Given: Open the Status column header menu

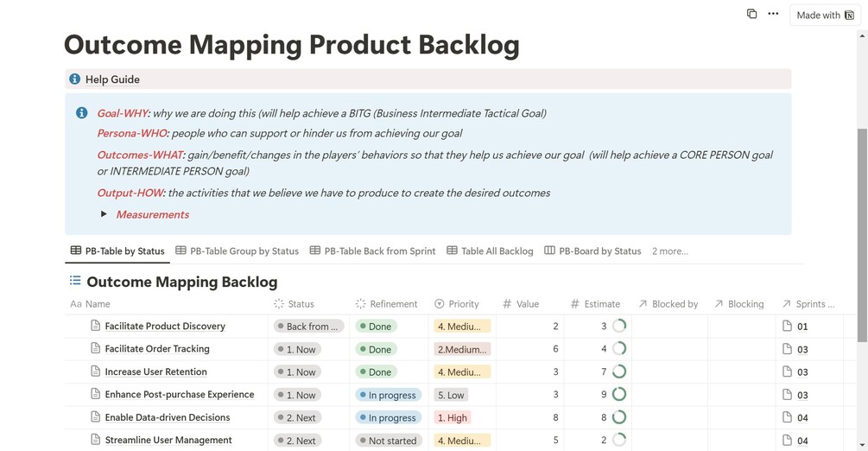Looking at the screenshot, I should click(x=300, y=304).
